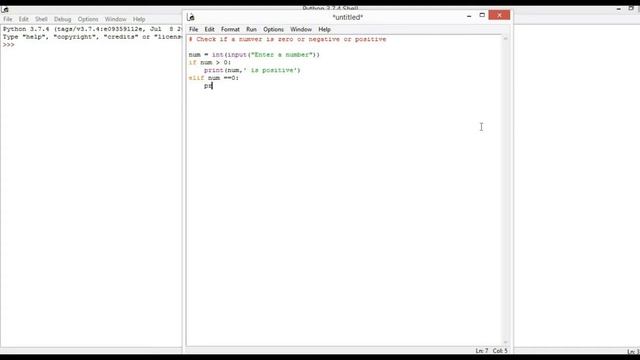Maximize the untitled editor window
Image resolution: width=640 pixels, height=360 pixels.
click(482, 15)
